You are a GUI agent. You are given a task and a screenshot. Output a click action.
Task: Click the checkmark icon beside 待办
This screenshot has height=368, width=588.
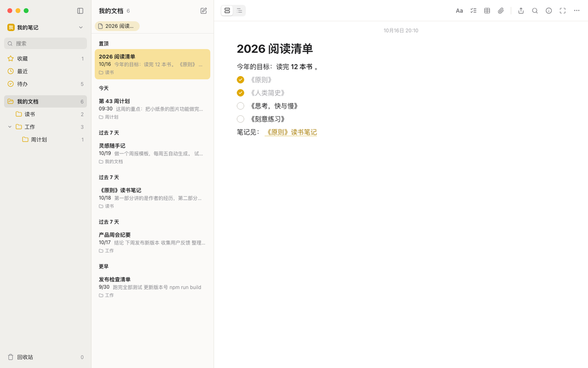click(x=11, y=84)
